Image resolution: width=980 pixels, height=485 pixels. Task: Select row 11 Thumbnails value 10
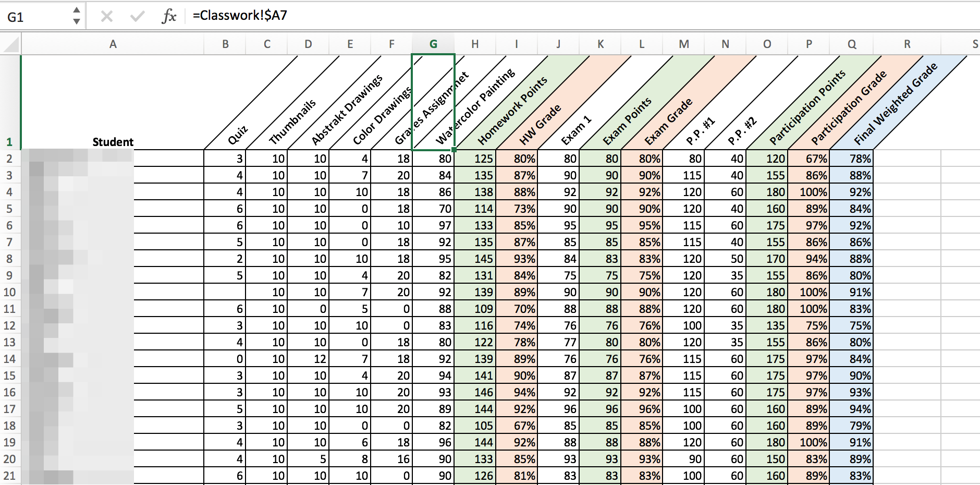click(x=267, y=309)
